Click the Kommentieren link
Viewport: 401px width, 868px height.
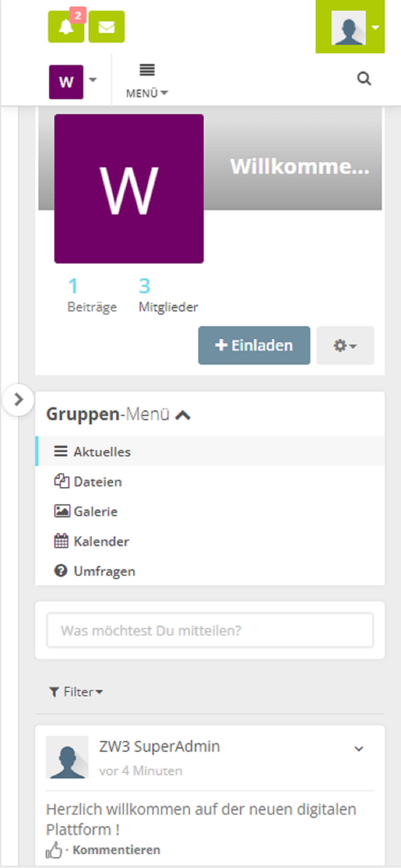click(116, 850)
